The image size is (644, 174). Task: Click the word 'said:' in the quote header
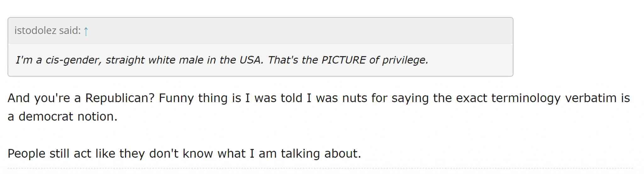[x=70, y=30]
